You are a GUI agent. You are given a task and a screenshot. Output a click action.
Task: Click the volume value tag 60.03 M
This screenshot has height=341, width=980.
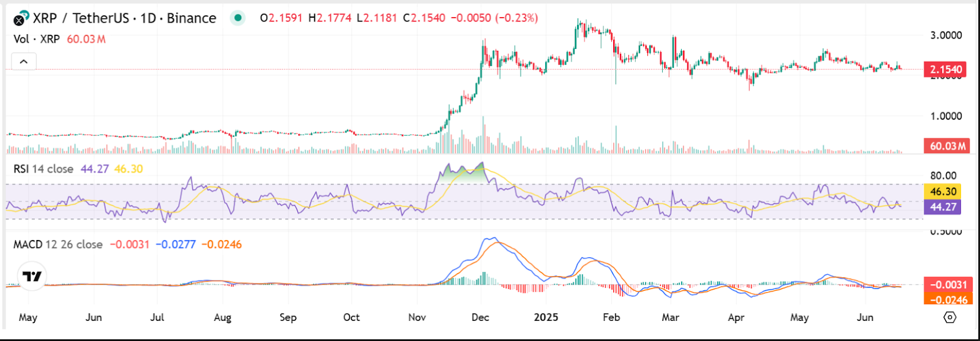[x=947, y=146]
